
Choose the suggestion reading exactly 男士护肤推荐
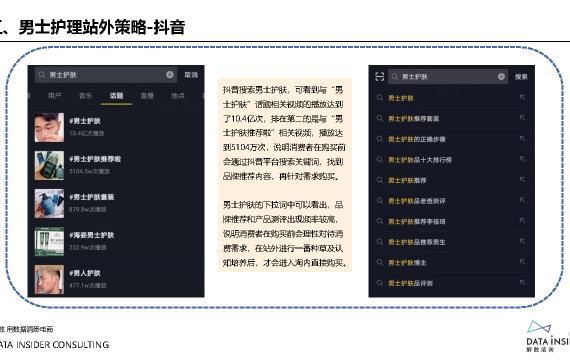[407, 180]
